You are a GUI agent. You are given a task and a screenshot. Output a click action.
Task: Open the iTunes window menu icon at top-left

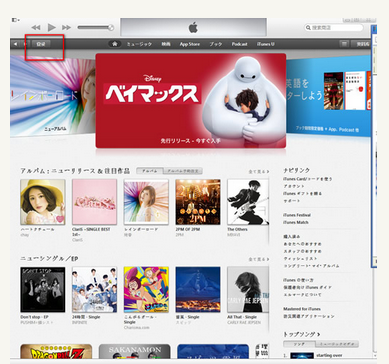click(x=15, y=20)
